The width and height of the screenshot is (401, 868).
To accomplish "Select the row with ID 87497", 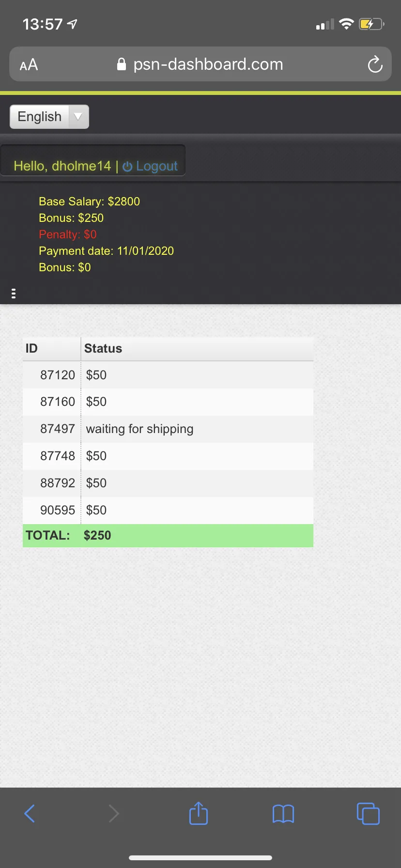I will coord(168,429).
